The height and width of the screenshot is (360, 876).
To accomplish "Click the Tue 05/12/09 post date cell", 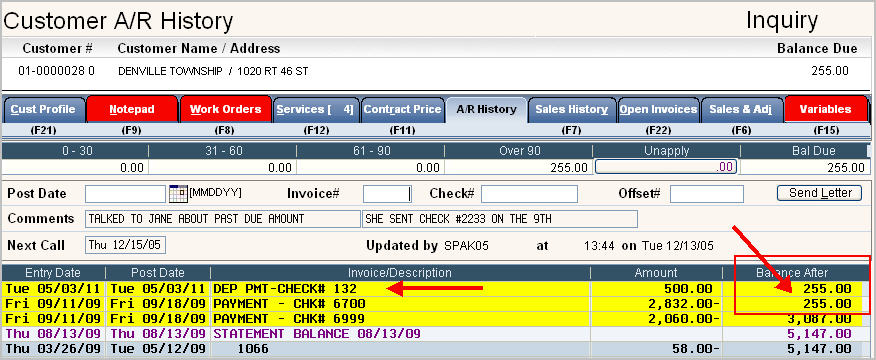I will click(158, 349).
